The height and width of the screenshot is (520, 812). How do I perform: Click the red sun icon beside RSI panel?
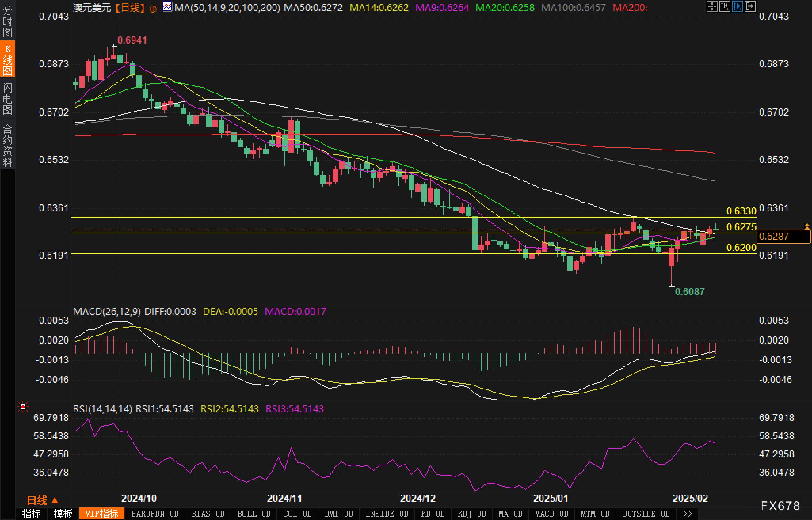(x=23, y=407)
